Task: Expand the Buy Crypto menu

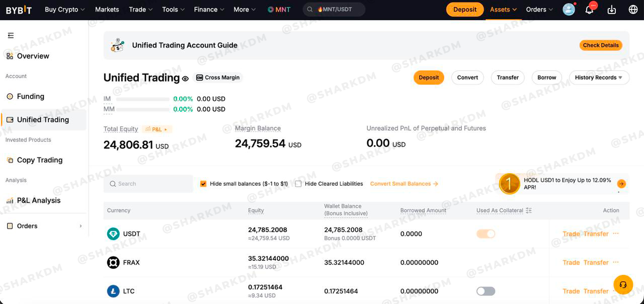Action: pos(64,10)
